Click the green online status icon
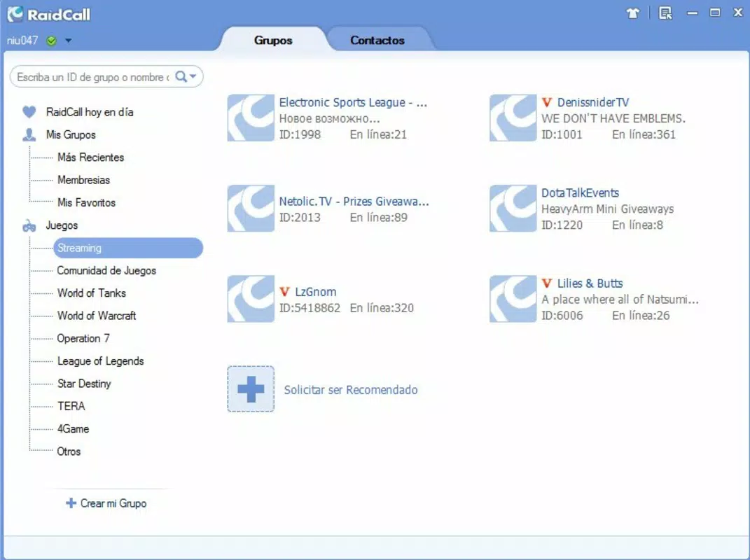 [x=51, y=41]
